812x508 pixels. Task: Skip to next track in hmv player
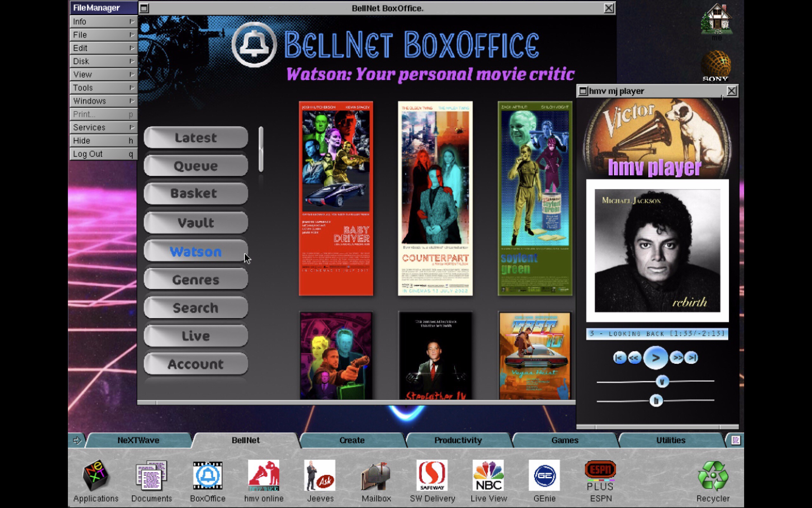691,358
